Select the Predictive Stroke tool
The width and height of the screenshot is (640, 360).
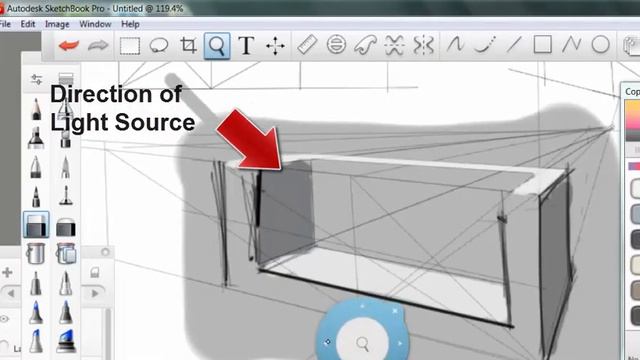pyautogui.click(x=484, y=44)
